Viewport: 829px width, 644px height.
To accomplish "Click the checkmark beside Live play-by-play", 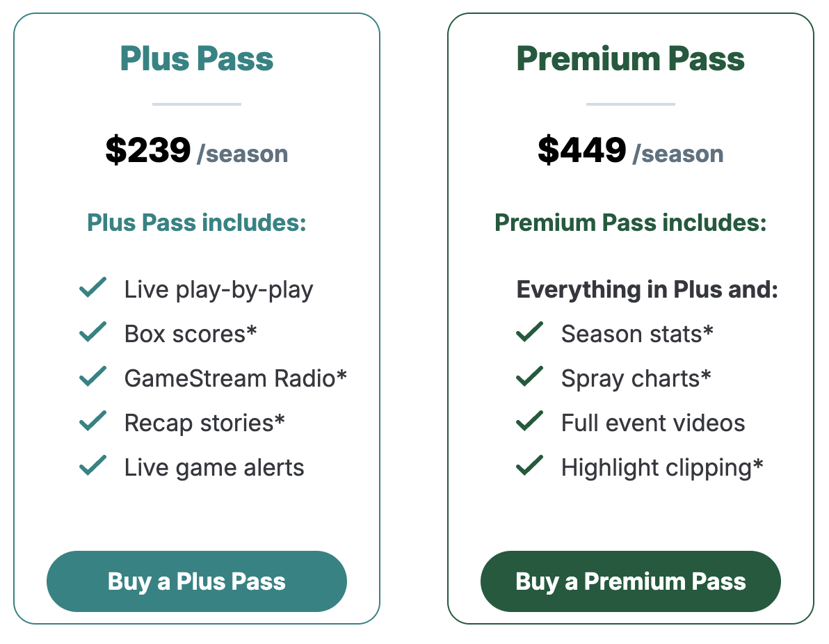I will (x=92, y=288).
